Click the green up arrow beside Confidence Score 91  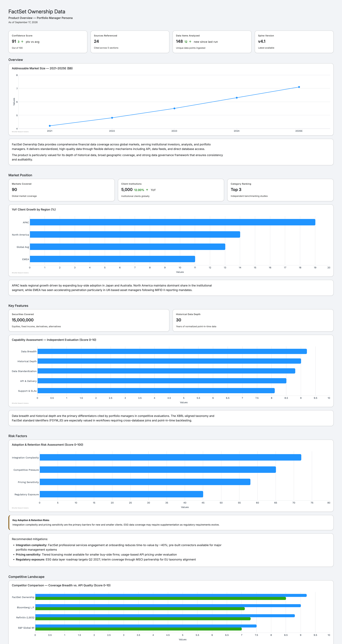click(22, 42)
